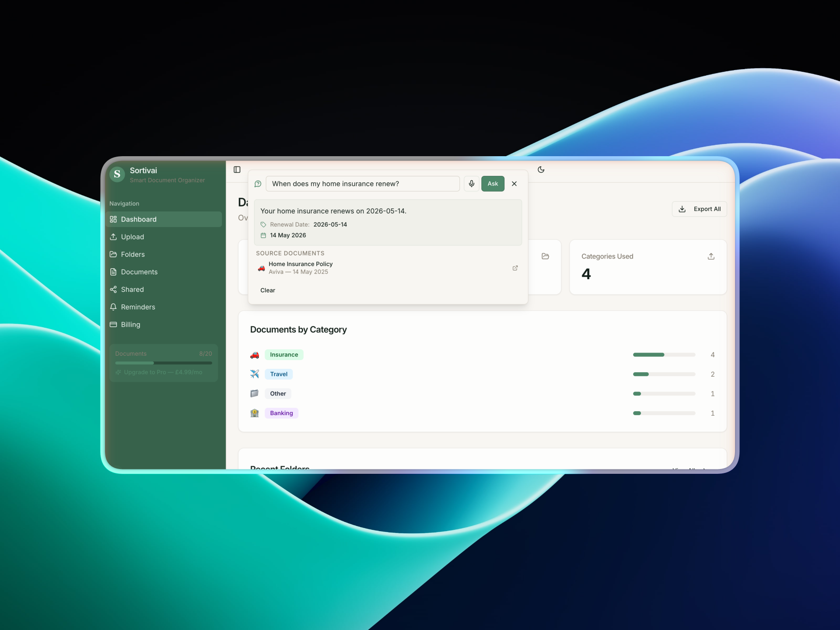Click the Insurance car emoji icon

coord(255,355)
